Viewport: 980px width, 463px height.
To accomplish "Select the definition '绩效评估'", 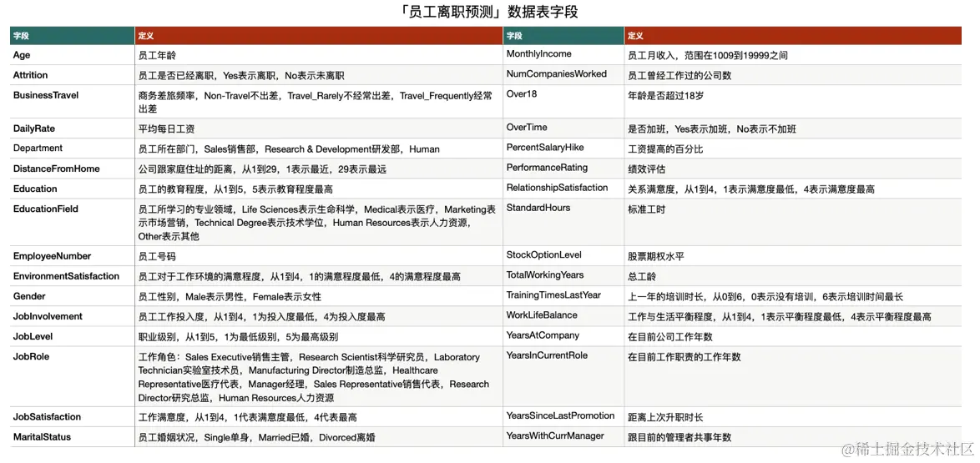I will coord(646,169).
